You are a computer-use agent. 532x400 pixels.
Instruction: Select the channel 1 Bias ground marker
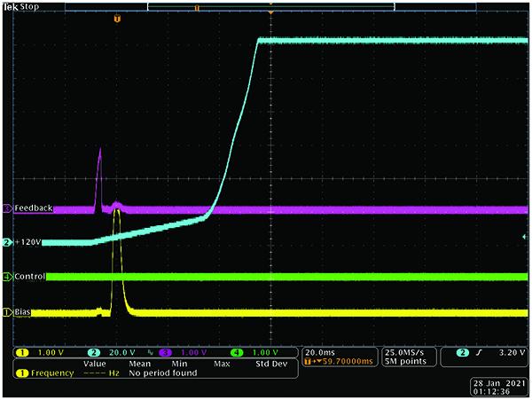pos(7,311)
